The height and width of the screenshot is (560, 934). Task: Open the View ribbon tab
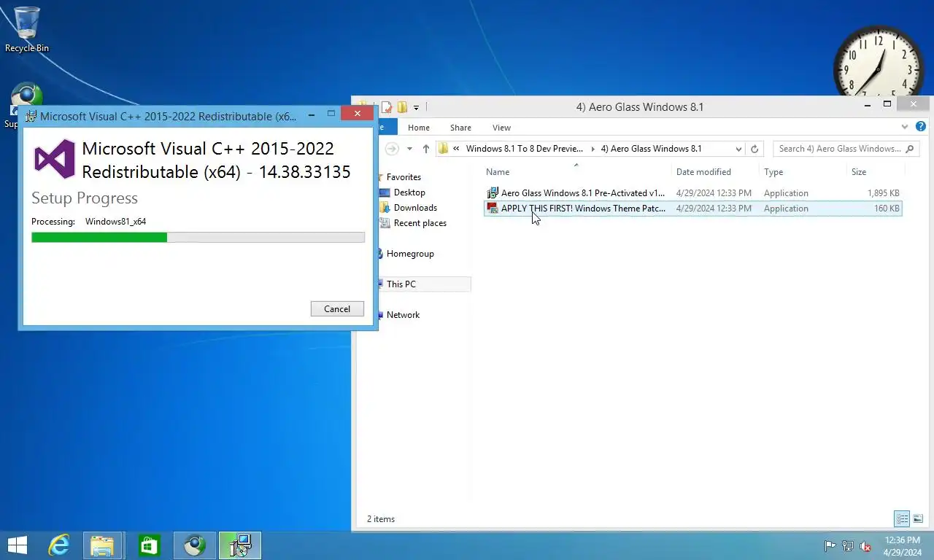coord(501,128)
